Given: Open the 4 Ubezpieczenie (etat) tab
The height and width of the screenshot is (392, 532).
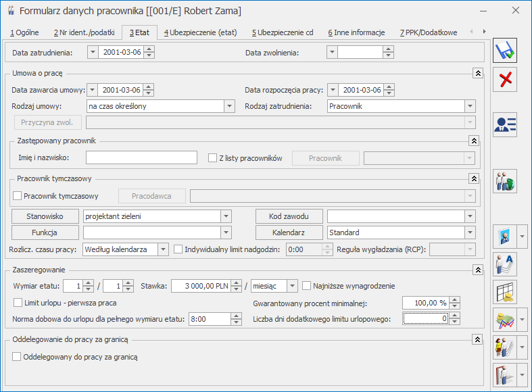Looking at the screenshot, I should 200,32.
